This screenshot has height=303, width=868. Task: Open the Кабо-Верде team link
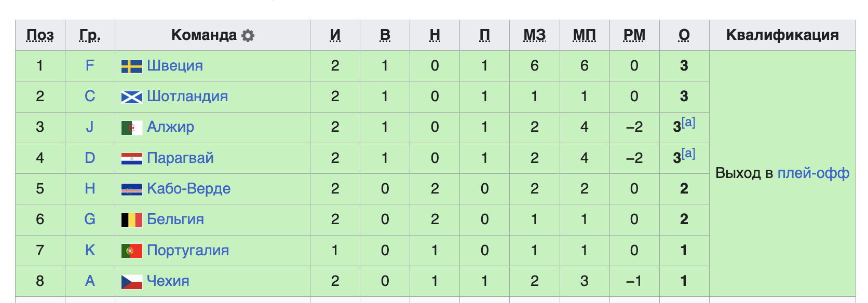tap(188, 189)
